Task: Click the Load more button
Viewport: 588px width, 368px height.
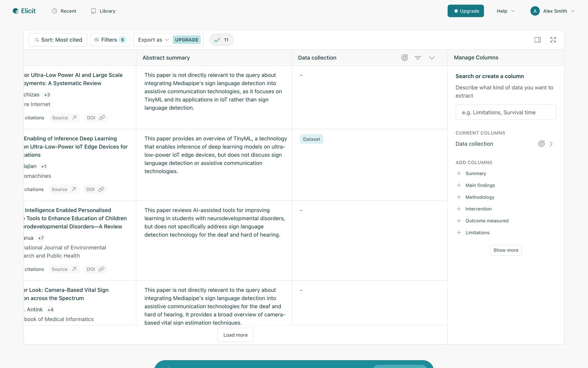Action: pos(235,335)
